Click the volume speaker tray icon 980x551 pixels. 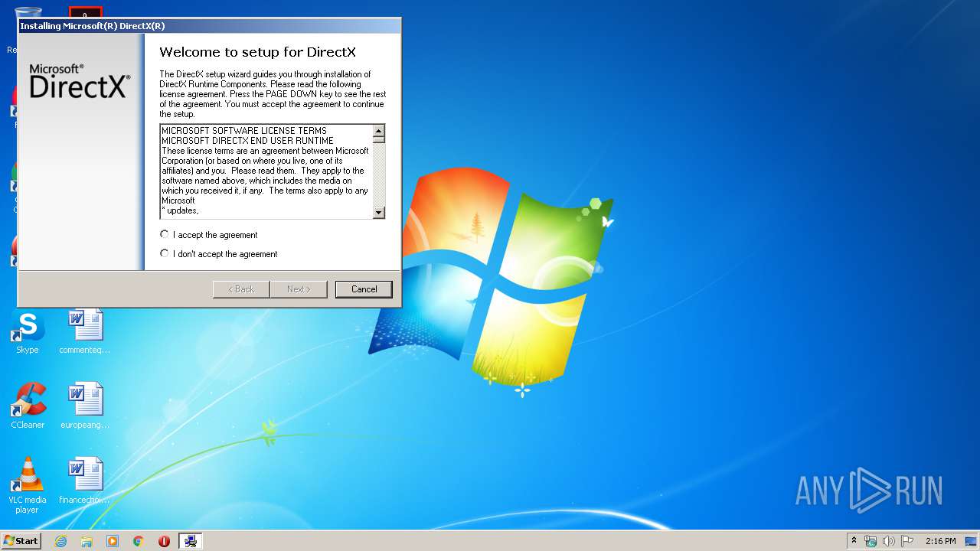tap(888, 541)
